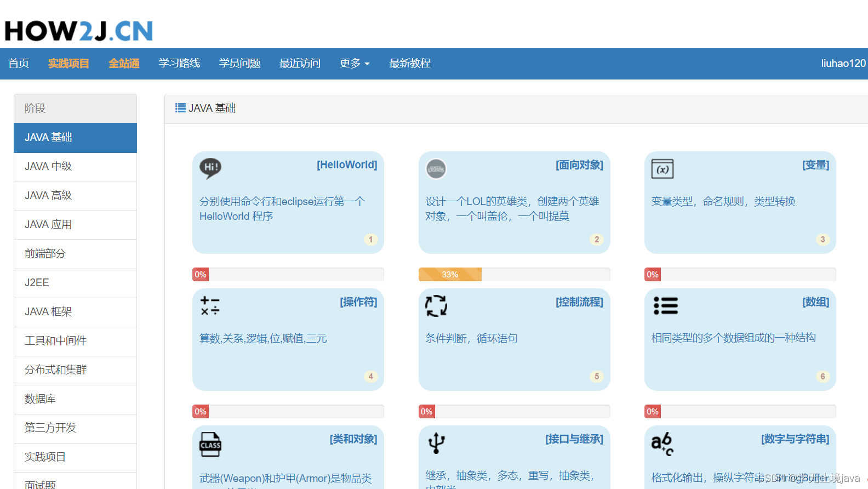Click the 控制流程 loop arrows icon
Screen dimensions: 868x489
(x=436, y=305)
